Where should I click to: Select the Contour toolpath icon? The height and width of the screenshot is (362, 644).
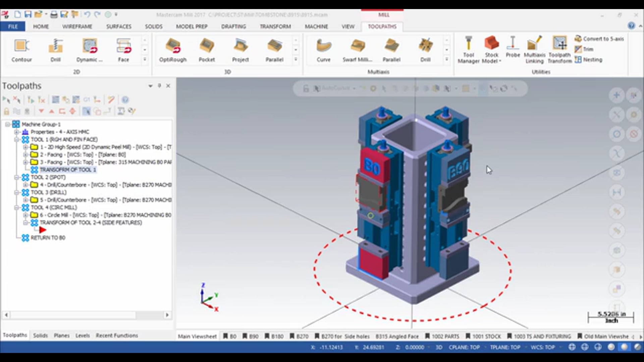pos(22,50)
